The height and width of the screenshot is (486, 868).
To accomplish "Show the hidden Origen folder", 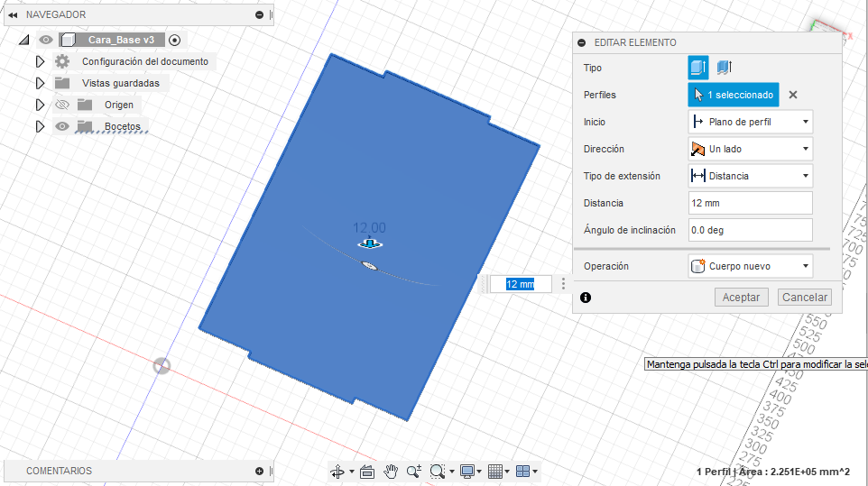I will (62, 105).
